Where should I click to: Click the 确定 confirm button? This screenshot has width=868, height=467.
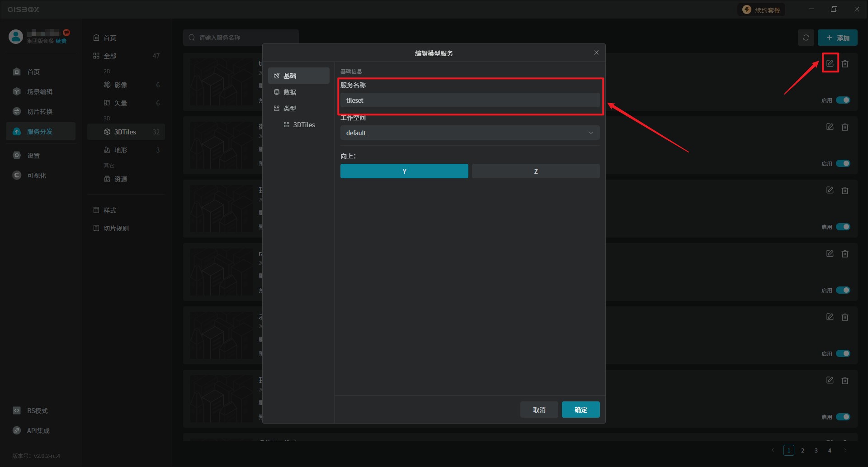point(580,410)
